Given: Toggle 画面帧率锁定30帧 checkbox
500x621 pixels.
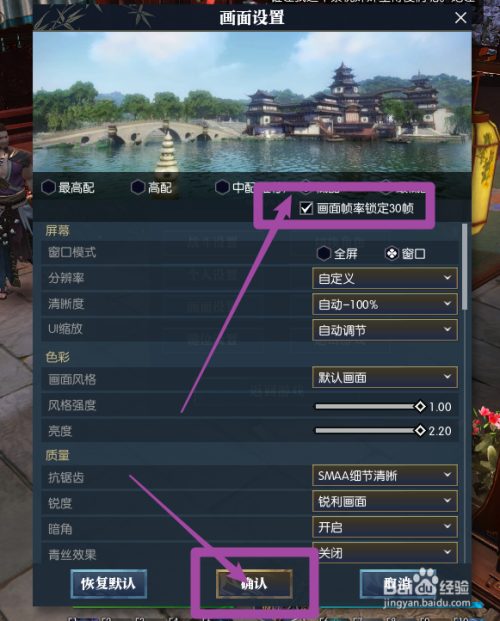Looking at the screenshot, I should (306, 208).
